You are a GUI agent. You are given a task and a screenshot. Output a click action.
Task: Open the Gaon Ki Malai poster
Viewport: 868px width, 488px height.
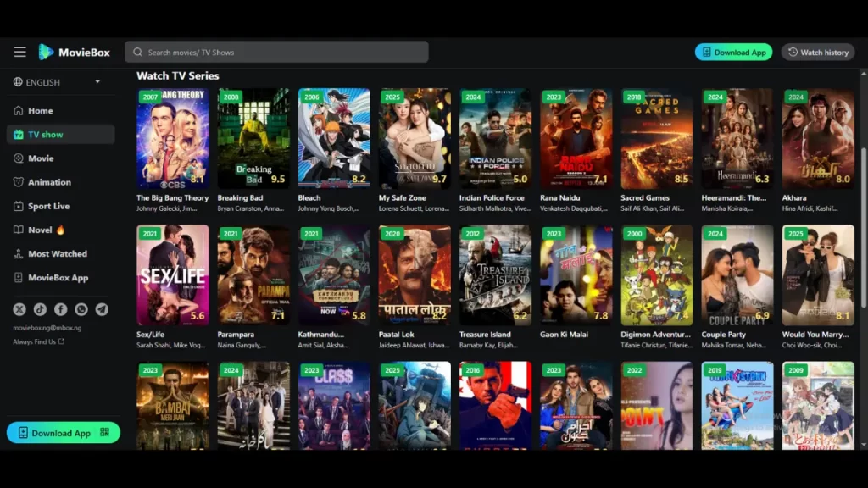576,275
